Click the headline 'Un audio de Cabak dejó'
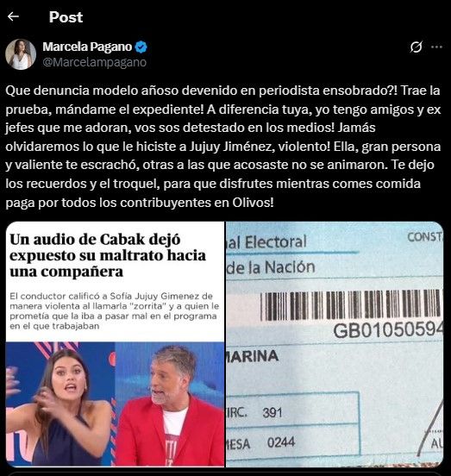This screenshot has width=451, height=476. point(95,239)
